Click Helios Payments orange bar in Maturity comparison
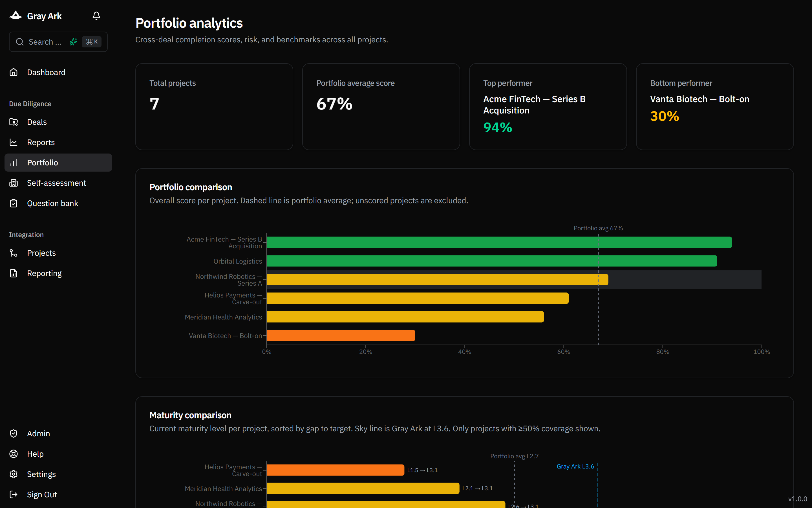The height and width of the screenshot is (508, 812). pos(336,470)
